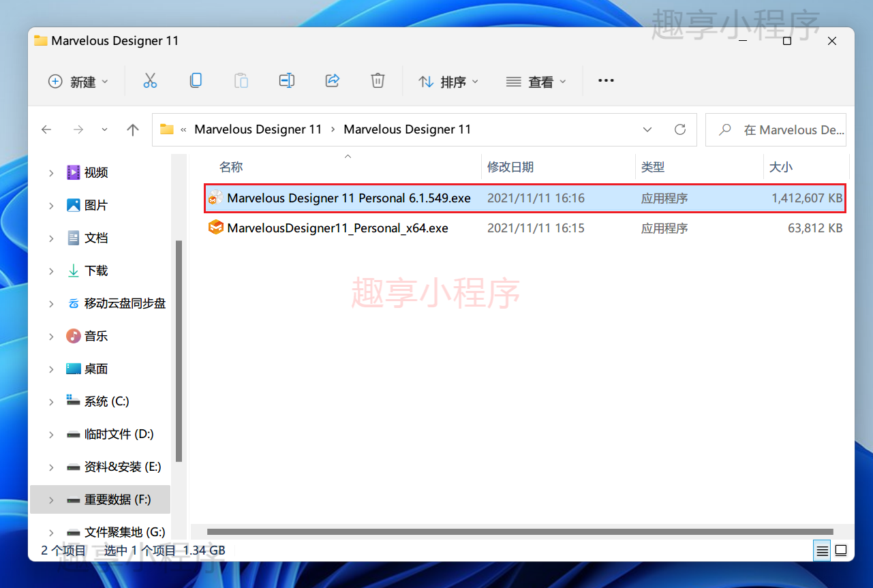Click the horizontal scrollbar of file list
Screen dimensions: 873x588
point(519,531)
